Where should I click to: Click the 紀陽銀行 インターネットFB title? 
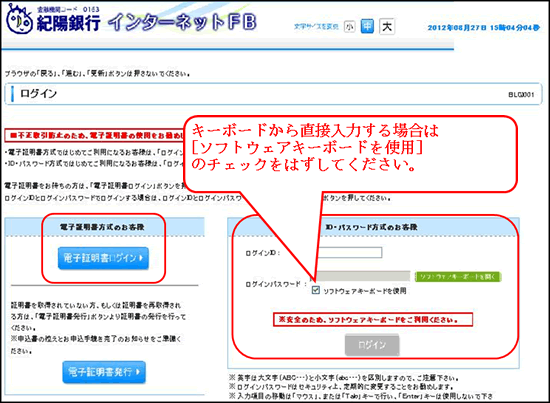(146, 22)
